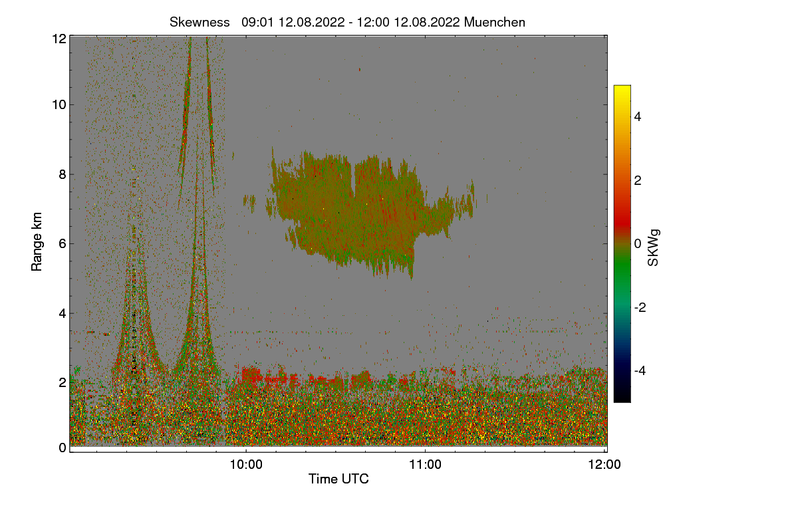Click the y-axis tick label '12'
798x532 pixels.
tap(59, 39)
